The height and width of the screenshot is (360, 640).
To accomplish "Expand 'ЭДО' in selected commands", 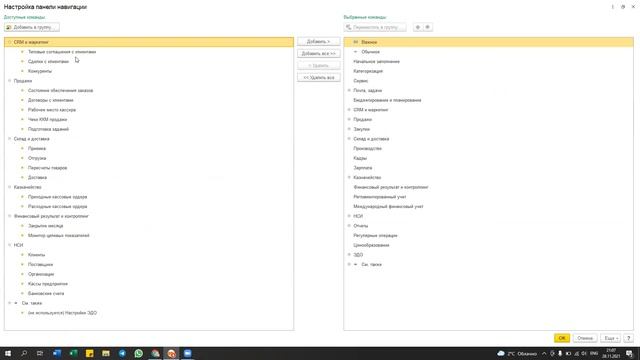I will 349,255.
